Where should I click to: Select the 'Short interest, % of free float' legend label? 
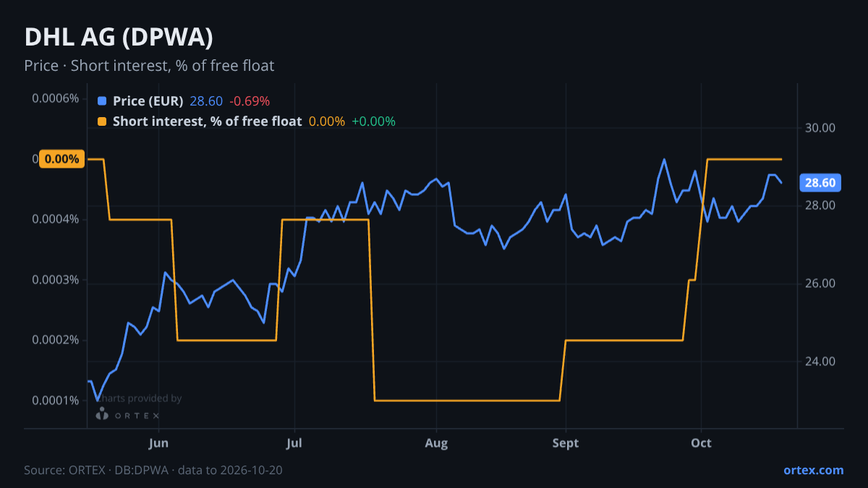point(208,121)
